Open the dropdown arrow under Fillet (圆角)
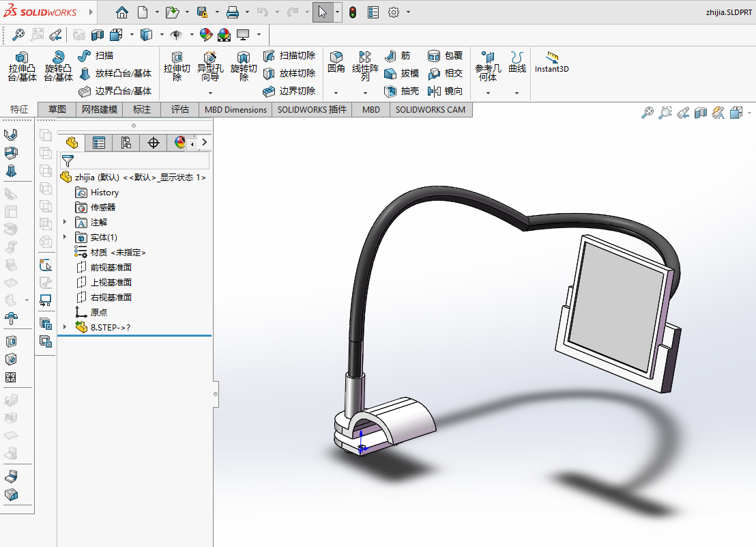Viewport: 756px width, 547px height. pyautogui.click(x=336, y=92)
